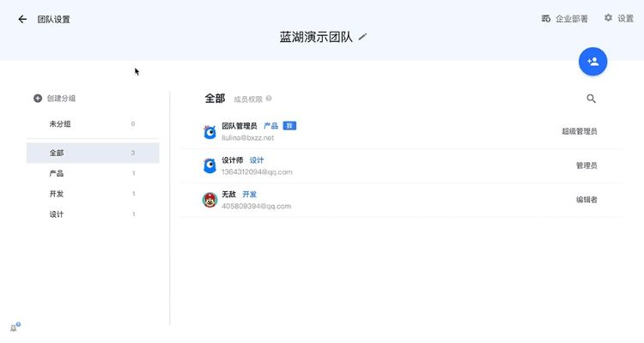
Task: Go back using the left arrow
Action: click(22, 19)
